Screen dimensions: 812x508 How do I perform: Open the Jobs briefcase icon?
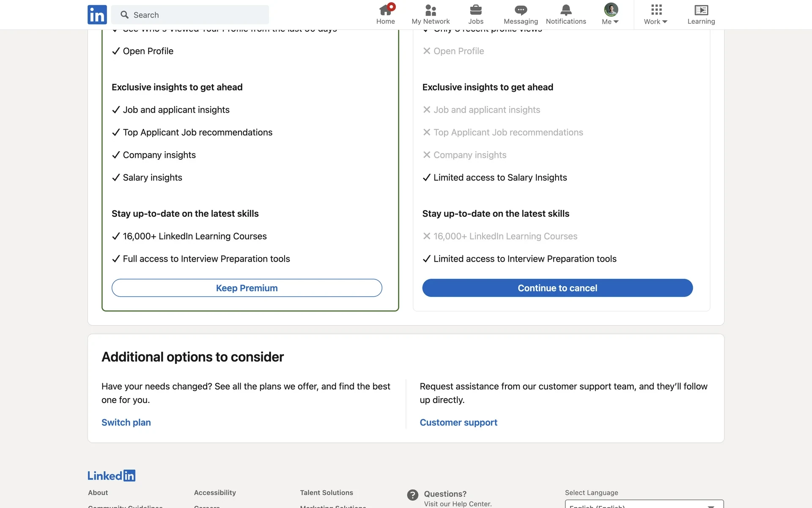[x=476, y=15]
